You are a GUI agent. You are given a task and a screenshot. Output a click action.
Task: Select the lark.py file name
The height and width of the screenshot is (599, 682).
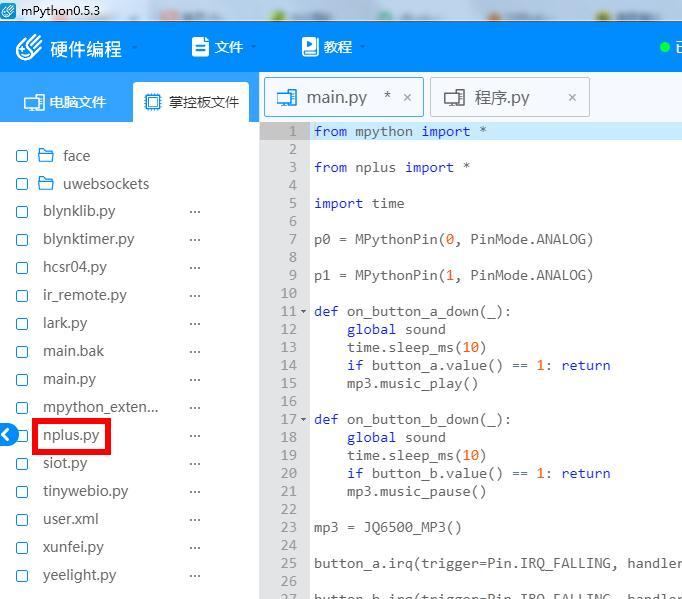[65, 323]
